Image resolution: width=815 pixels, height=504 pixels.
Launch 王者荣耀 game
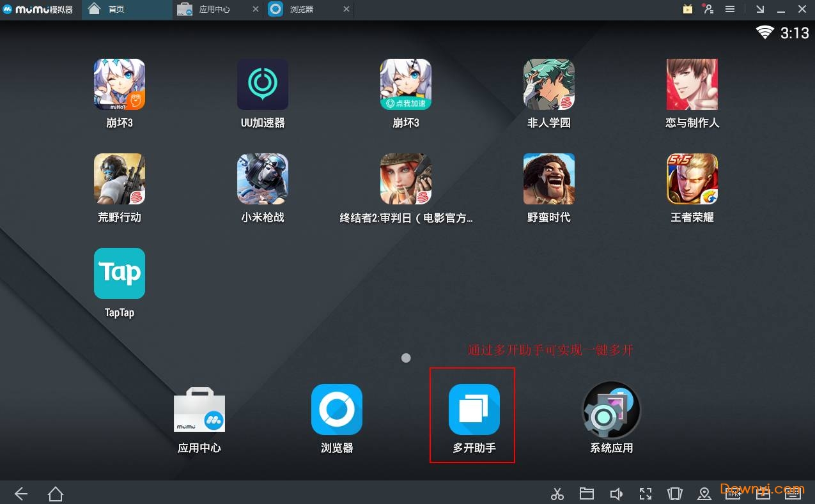pos(692,179)
